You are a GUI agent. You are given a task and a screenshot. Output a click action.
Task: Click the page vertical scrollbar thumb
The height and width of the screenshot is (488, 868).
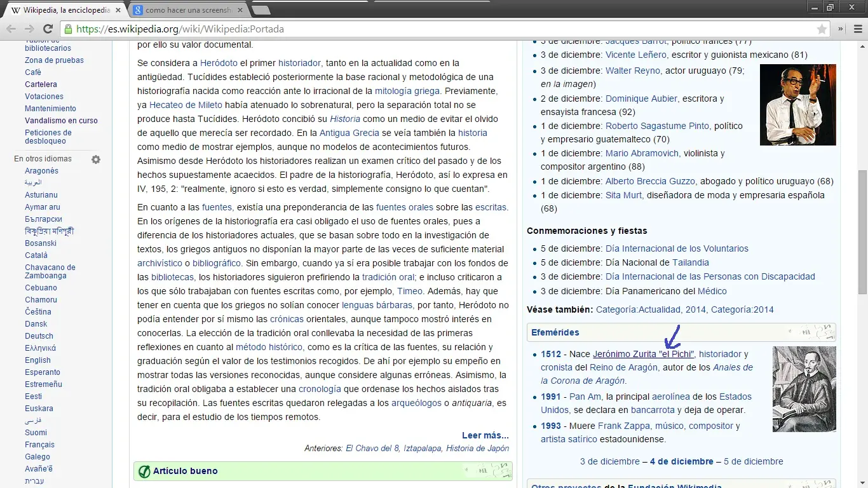(862, 232)
